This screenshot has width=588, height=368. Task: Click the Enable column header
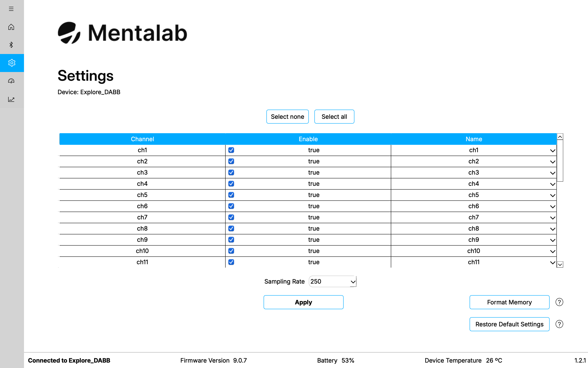pos(308,139)
